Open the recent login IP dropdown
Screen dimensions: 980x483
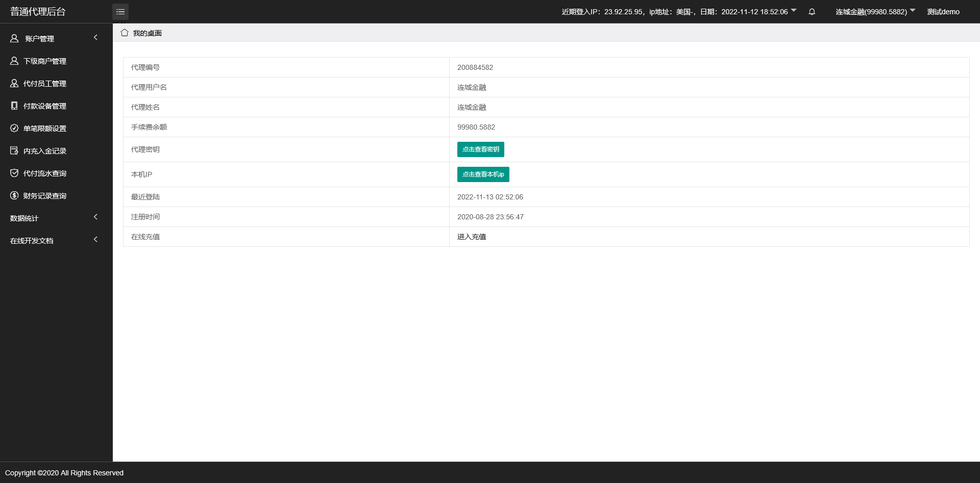tap(793, 11)
